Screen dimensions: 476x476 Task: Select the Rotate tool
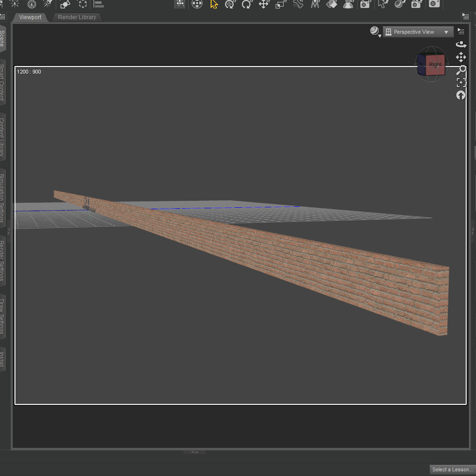click(x=247, y=4)
